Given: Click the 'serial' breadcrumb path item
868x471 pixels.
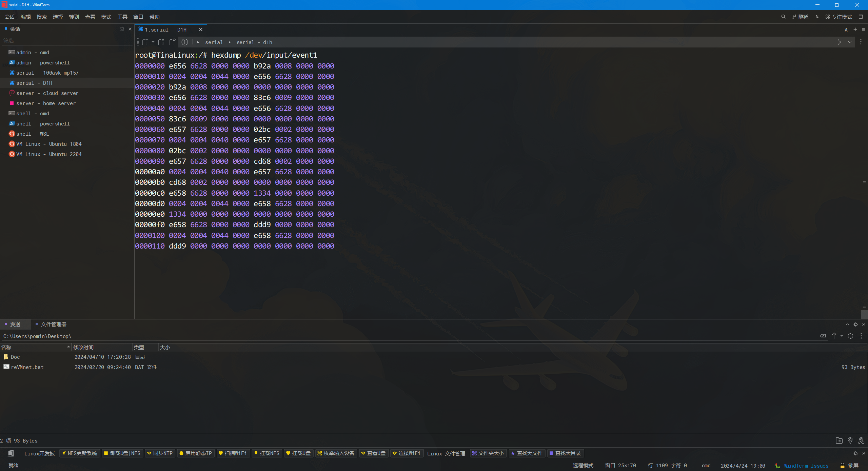Looking at the screenshot, I should [214, 42].
